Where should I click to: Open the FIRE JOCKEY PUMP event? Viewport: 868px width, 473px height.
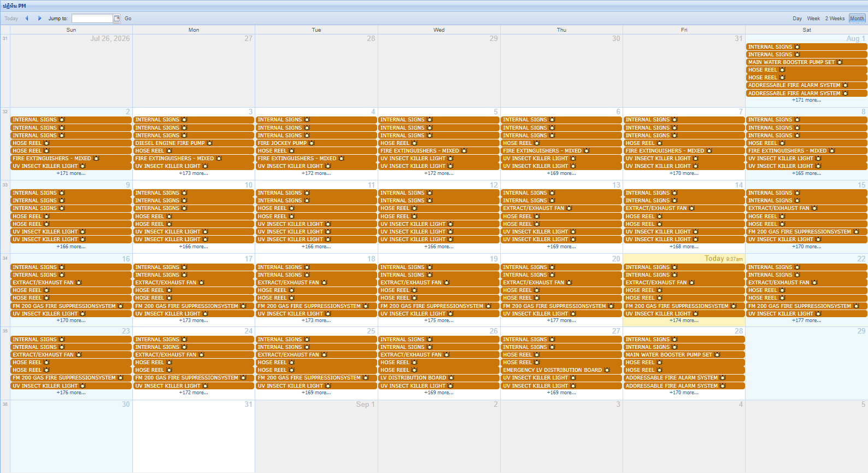(x=316, y=143)
